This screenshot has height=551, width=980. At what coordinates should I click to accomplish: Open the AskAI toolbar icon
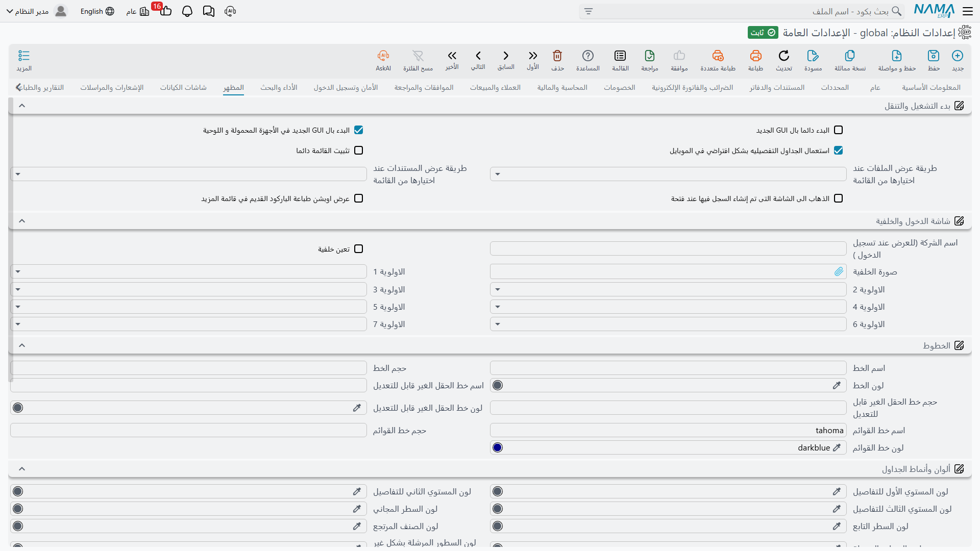(x=383, y=56)
